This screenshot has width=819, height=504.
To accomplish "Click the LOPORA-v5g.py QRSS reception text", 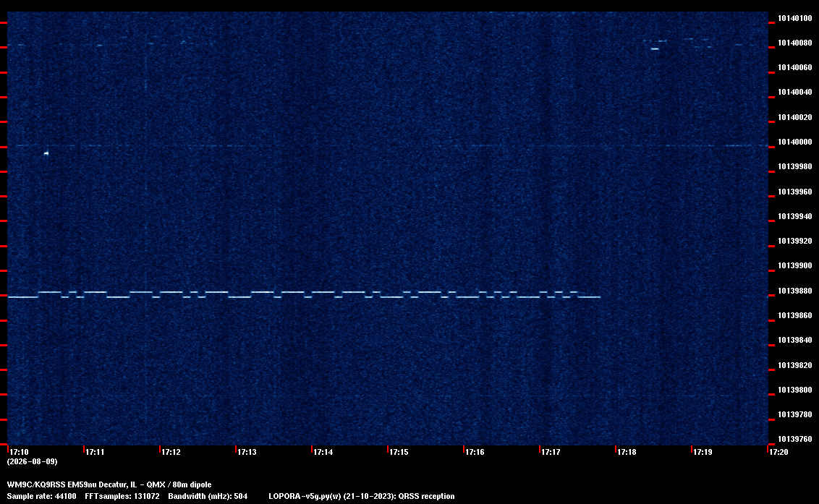I will point(362,496).
